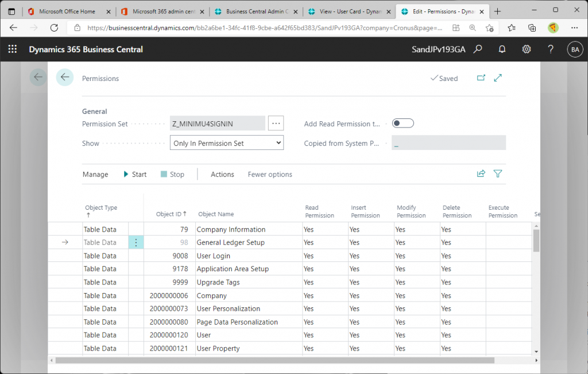Select the User Personalization row name
This screenshot has width=588, height=374.
(x=229, y=309)
